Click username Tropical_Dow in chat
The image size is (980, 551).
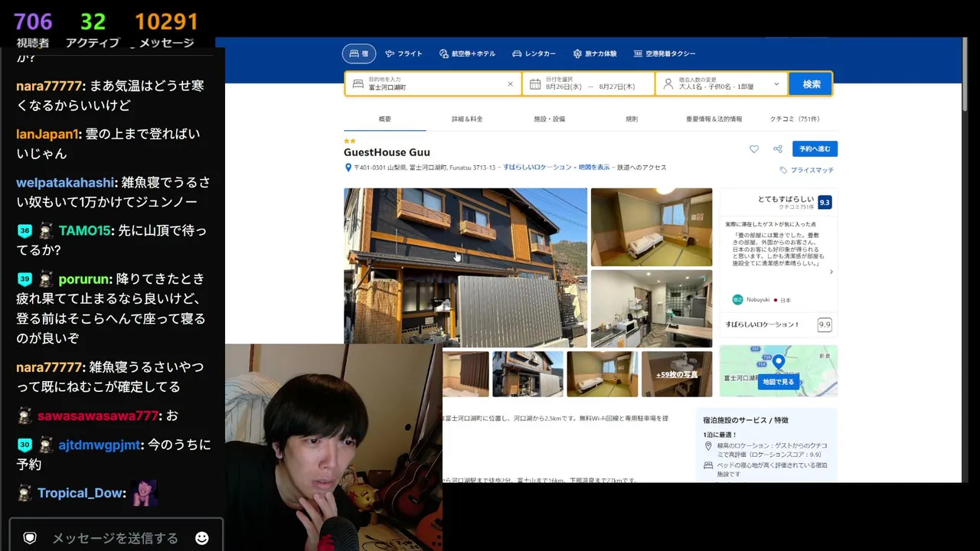pos(81,493)
